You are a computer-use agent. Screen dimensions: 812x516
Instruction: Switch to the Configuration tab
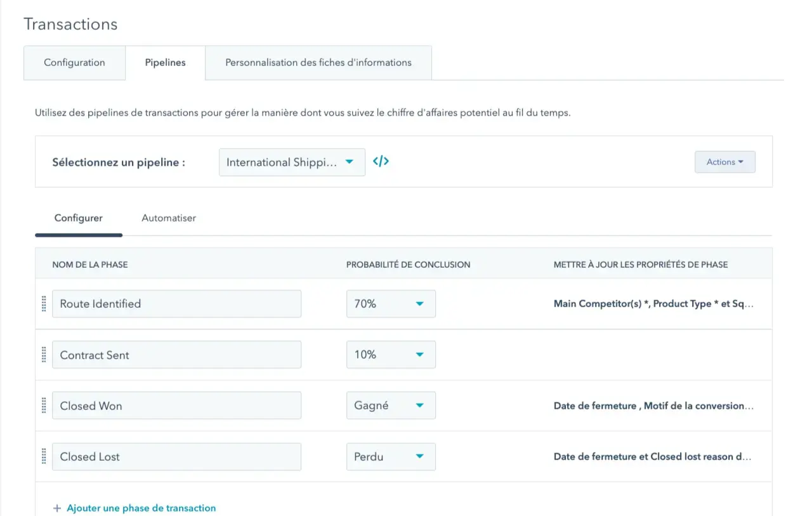74,63
